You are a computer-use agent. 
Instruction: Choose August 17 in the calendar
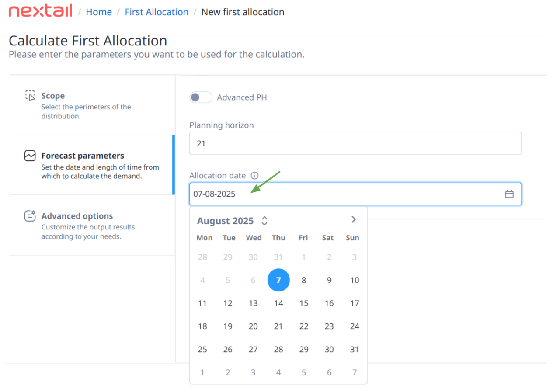[x=355, y=303]
